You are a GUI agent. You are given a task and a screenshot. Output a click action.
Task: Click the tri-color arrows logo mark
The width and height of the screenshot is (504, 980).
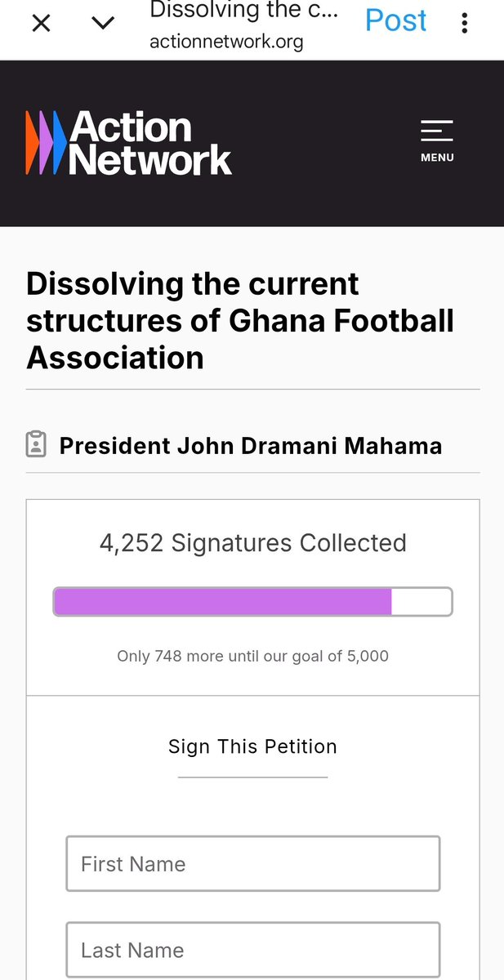47,143
